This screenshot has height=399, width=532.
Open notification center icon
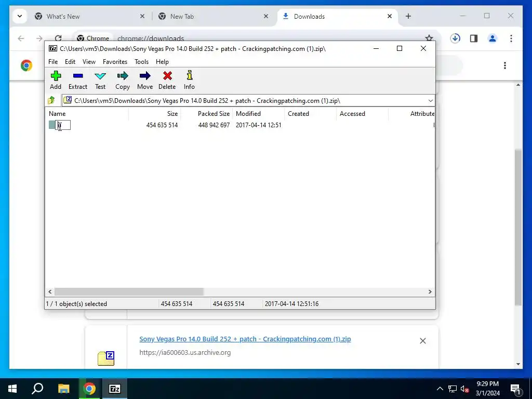click(515, 389)
